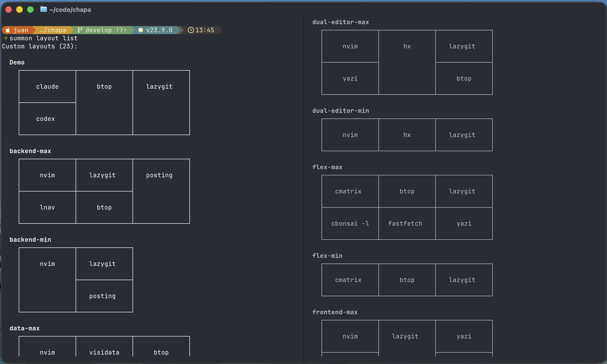Click the claude pane in Demo layout
The image size is (607, 364).
pyautogui.click(x=47, y=86)
